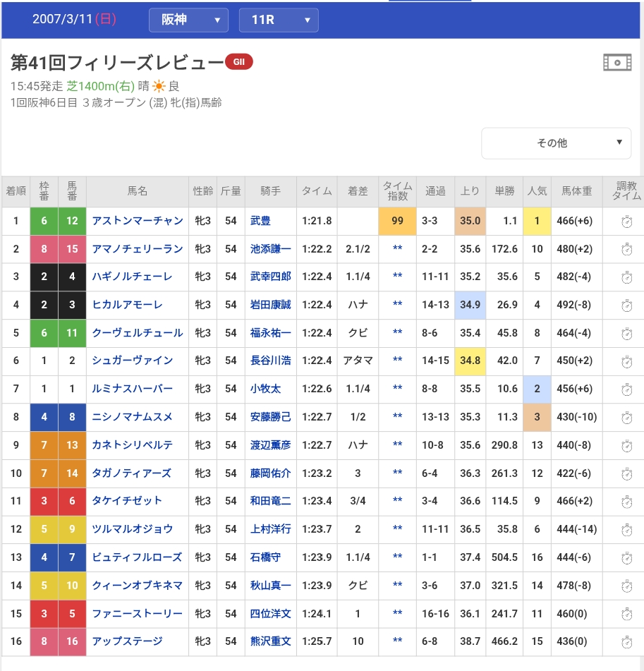The width and height of the screenshot is (644, 671).
Task: Click time index value 99
Action: (x=397, y=221)
